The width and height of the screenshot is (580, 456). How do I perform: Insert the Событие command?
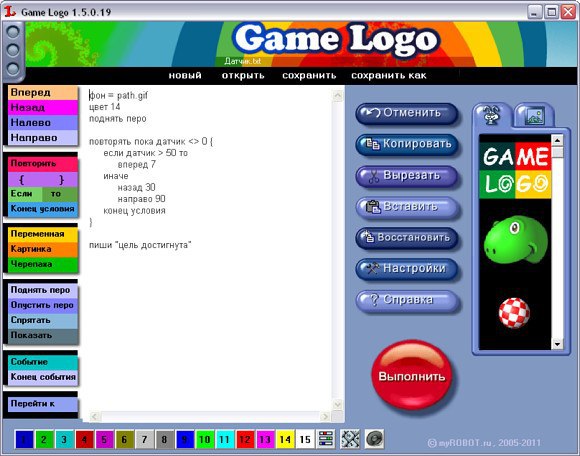(43, 362)
